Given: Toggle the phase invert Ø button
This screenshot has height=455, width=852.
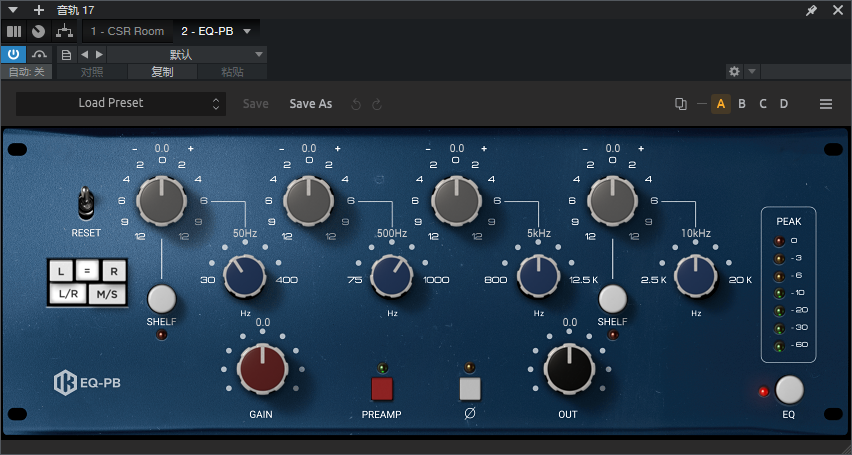Looking at the screenshot, I should [x=470, y=389].
